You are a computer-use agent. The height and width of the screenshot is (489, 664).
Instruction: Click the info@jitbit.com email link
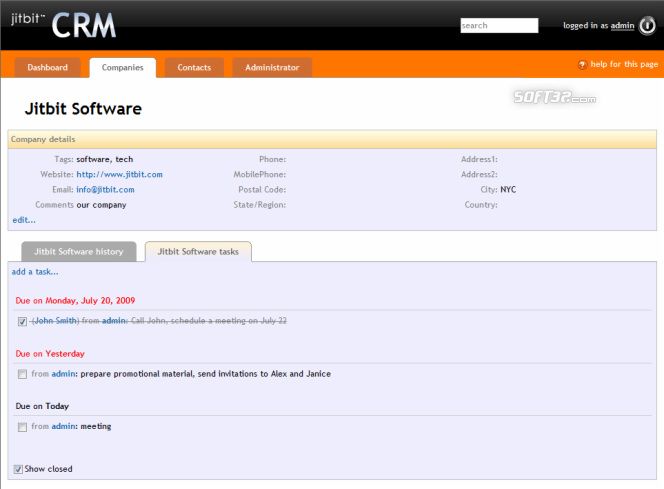105,190
